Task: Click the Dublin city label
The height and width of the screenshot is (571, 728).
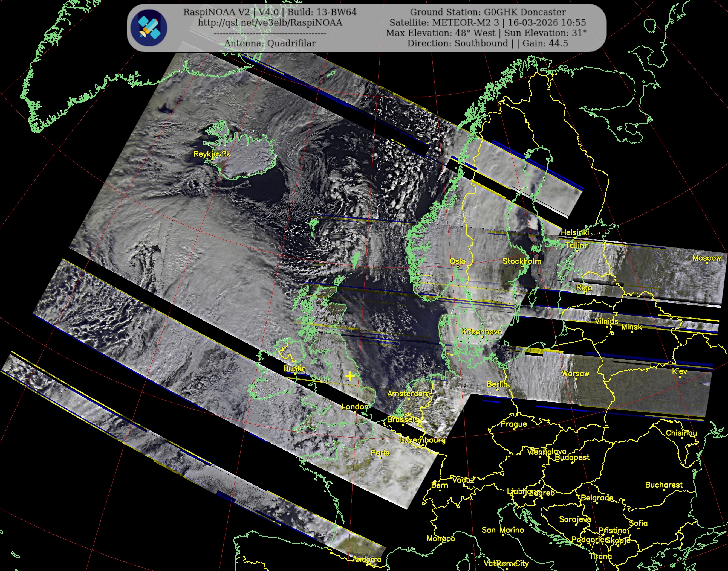Action: coord(294,368)
